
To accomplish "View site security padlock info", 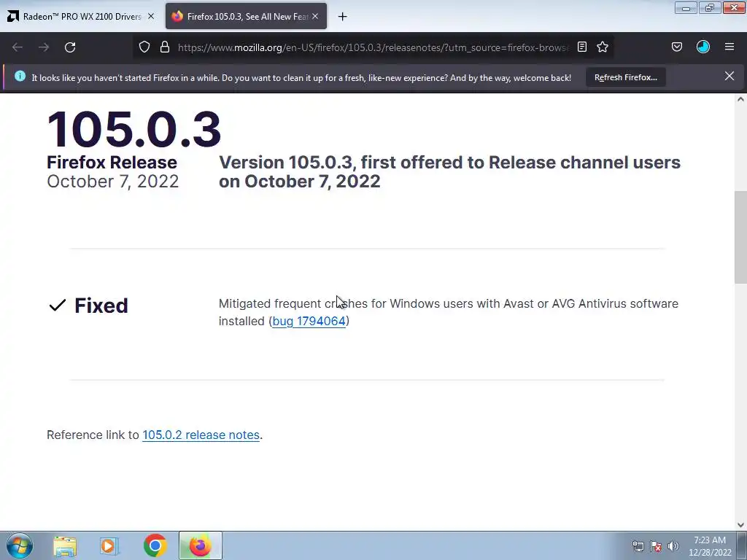I will [165, 47].
